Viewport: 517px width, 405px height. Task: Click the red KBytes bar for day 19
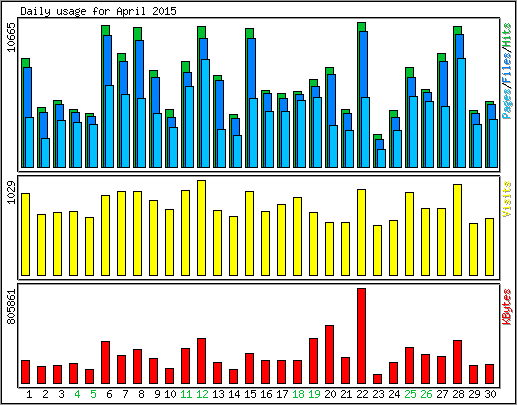(x=313, y=361)
